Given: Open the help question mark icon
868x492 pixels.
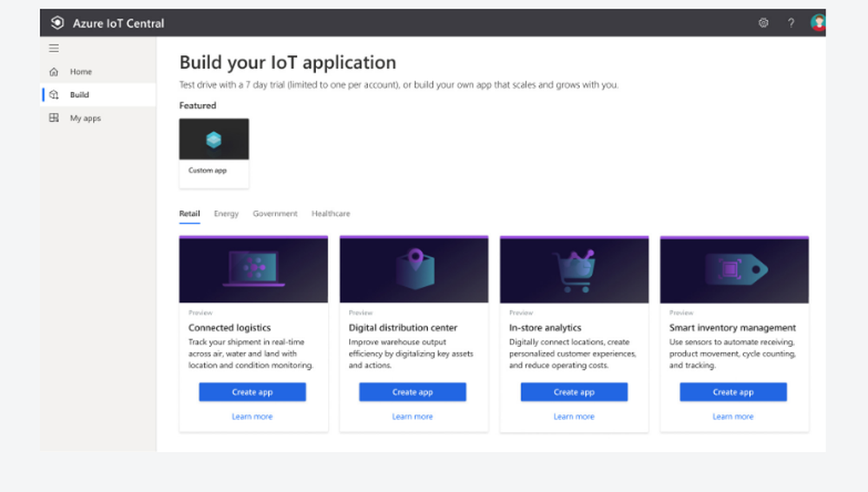Looking at the screenshot, I should click(x=791, y=23).
